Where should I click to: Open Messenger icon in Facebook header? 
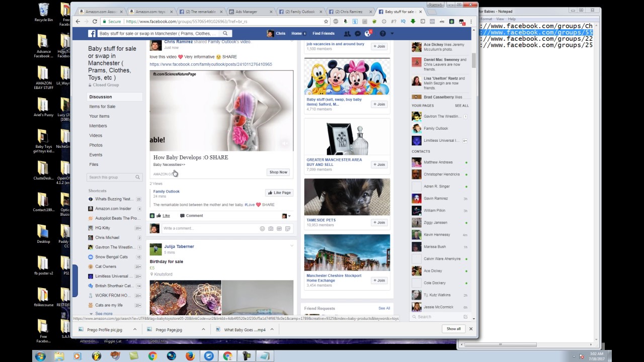(358, 34)
